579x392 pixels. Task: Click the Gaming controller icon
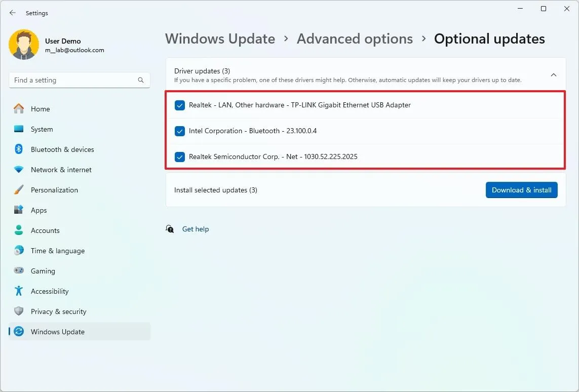point(19,270)
